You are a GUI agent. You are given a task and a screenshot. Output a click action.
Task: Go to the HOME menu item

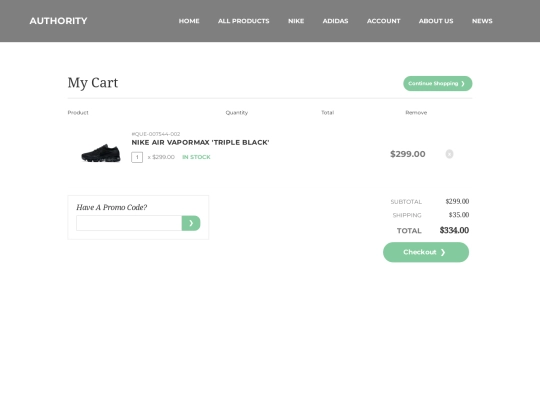click(x=189, y=21)
